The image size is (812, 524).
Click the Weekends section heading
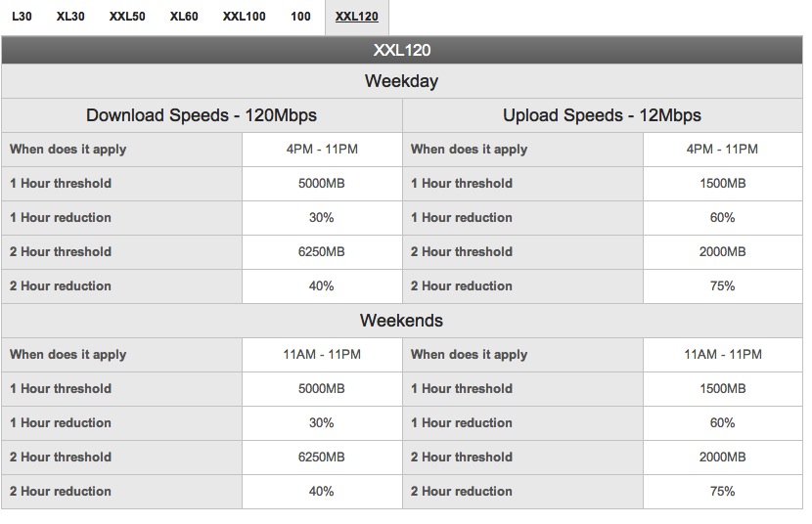pos(402,321)
